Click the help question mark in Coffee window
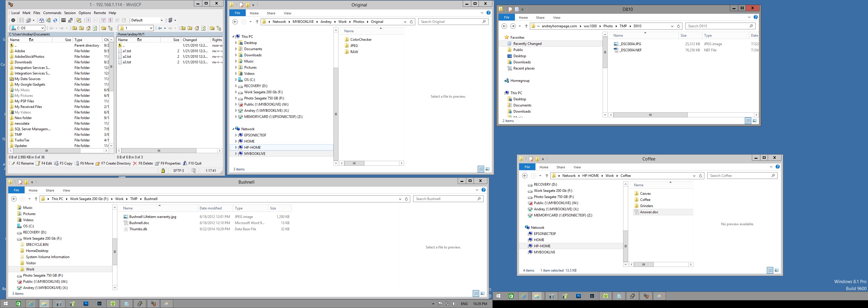Viewport: 868px width, 308px height. pyautogui.click(x=778, y=167)
